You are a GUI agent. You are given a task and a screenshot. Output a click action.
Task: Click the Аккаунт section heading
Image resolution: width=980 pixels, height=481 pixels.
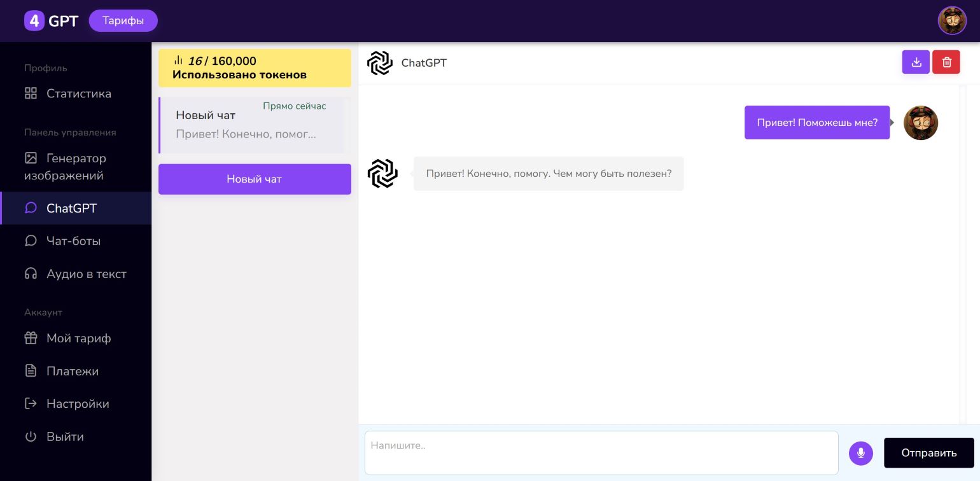coord(43,312)
